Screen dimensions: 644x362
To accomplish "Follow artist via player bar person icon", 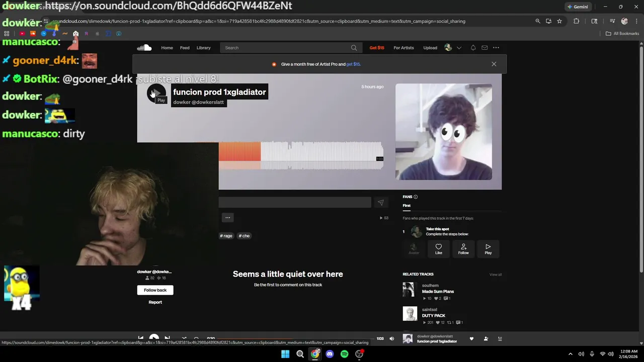I will click(x=486, y=339).
